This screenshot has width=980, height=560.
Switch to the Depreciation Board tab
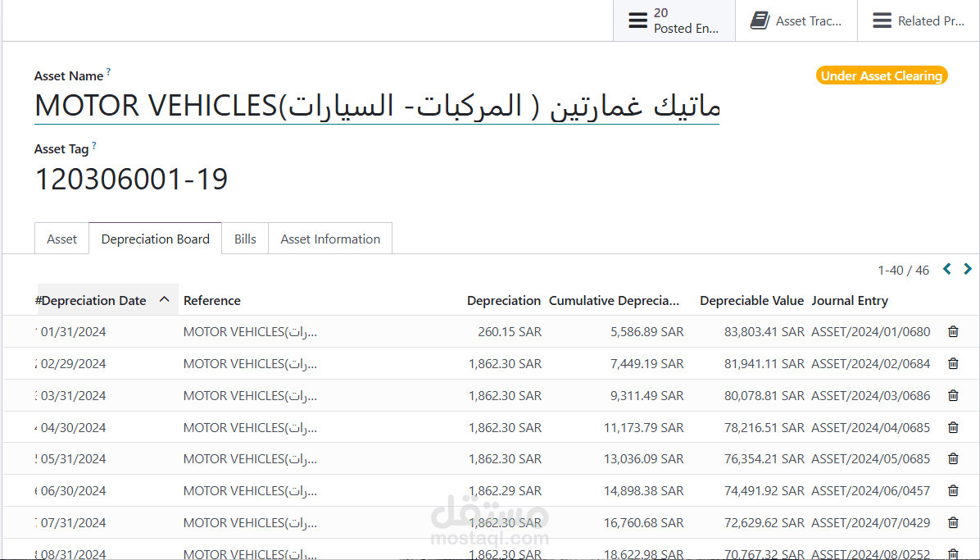(155, 239)
